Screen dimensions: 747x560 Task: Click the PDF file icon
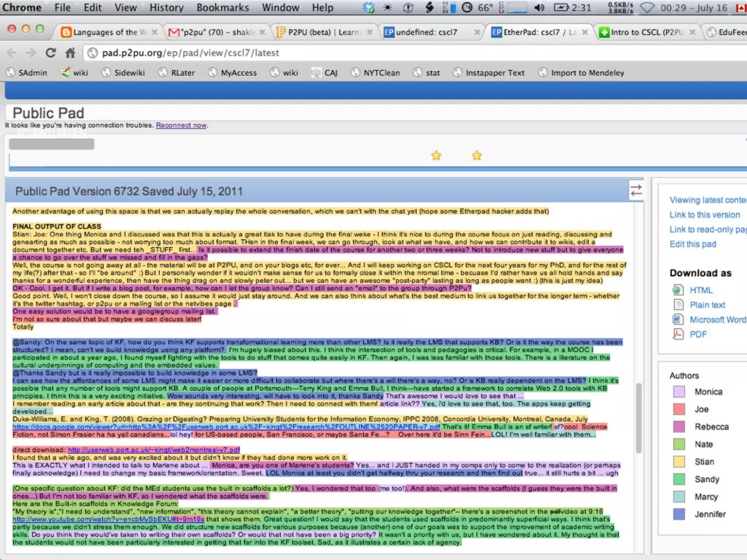coord(678,334)
